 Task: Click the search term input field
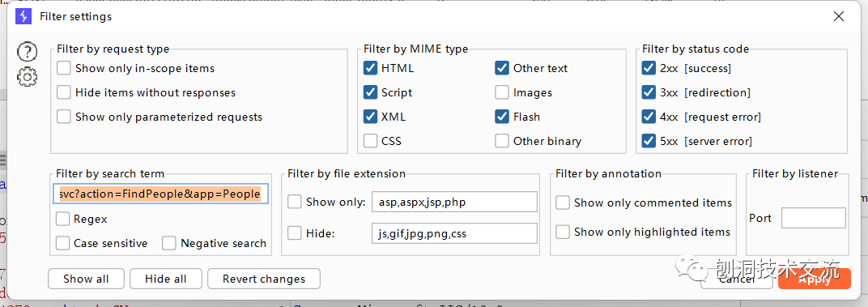coord(160,194)
